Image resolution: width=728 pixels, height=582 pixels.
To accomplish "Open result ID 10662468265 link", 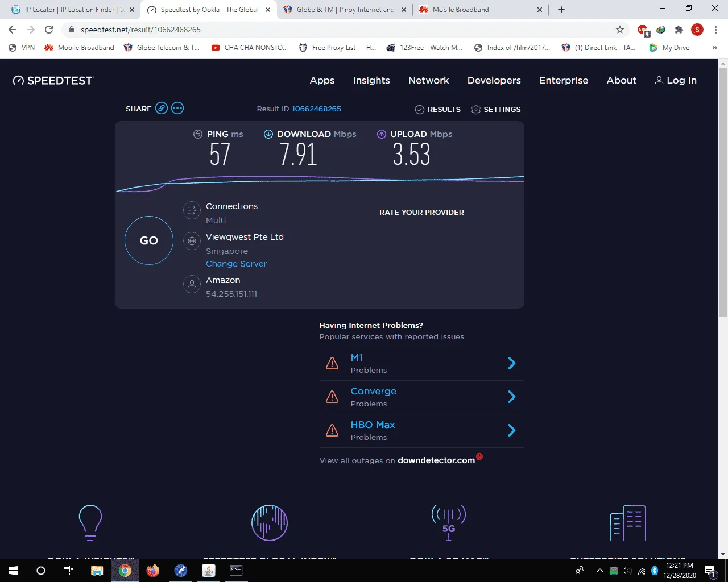I will [316, 109].
